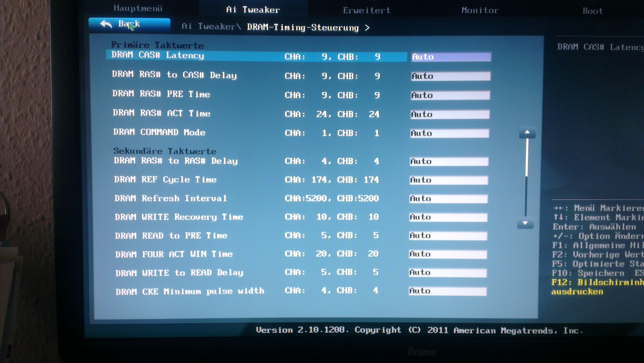Open the Monitor tab
Image resolution: width=644 pixels, height=363 pixels.
point(480,10)
